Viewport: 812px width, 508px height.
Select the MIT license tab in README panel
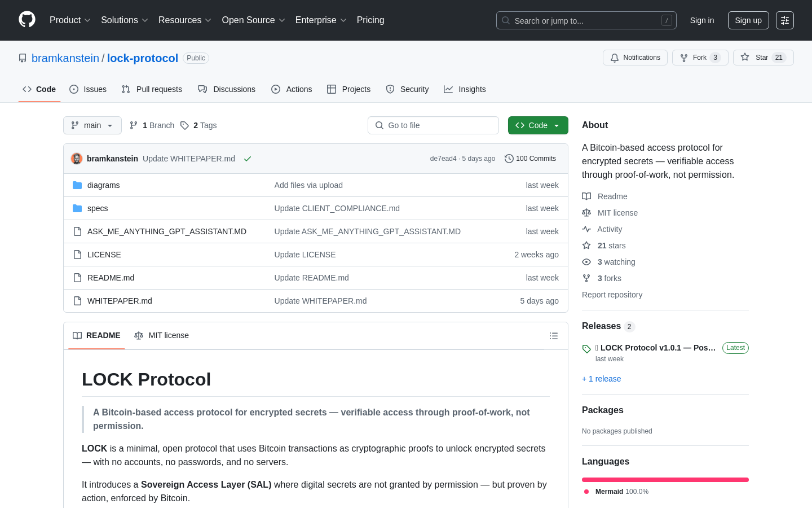[162, 335]
